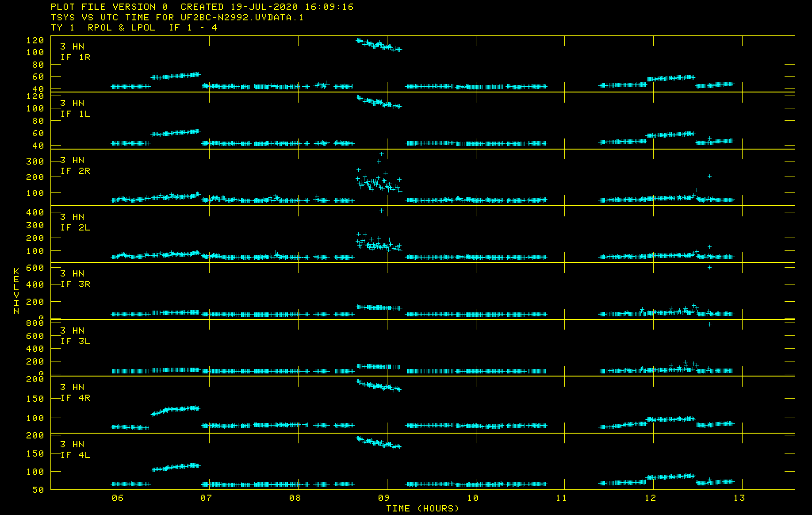812x515 pixels.
Task: Click the 800 tick label in IF 3L panel
Action: (x=35, y=323)
